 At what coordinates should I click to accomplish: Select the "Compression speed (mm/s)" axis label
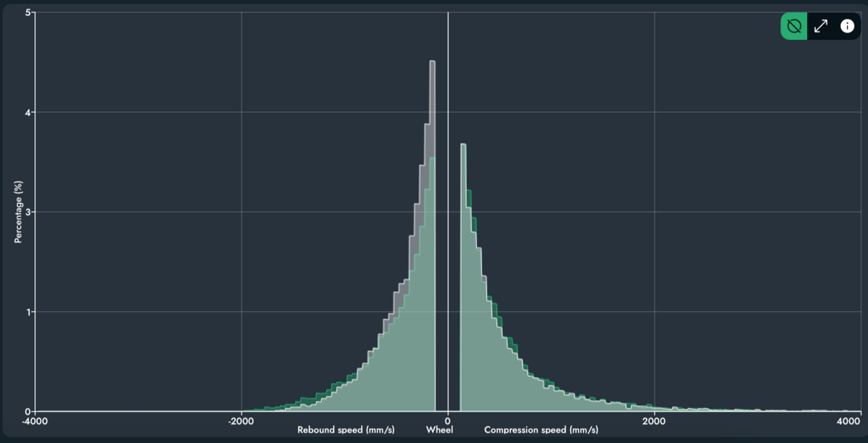[x=541, y=431]
